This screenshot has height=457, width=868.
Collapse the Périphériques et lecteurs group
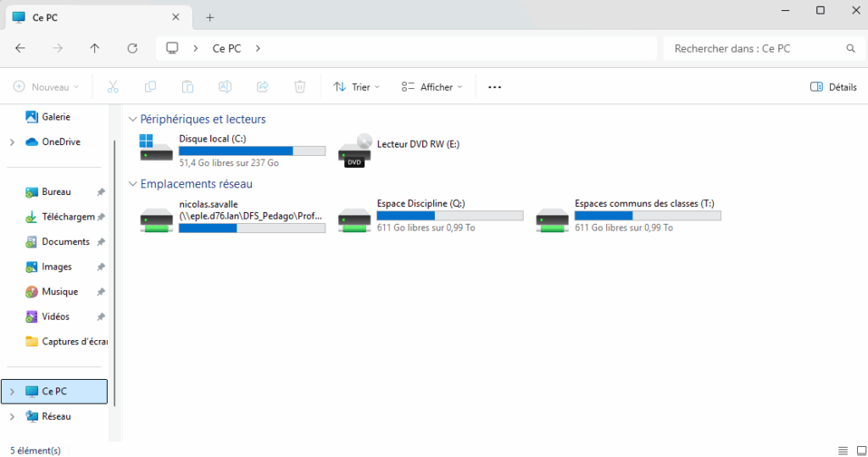(x=133, y=120)
